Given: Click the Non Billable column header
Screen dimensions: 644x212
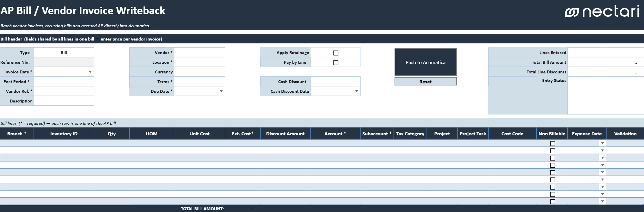Looking at the screenshot, I should coord(552,134).
